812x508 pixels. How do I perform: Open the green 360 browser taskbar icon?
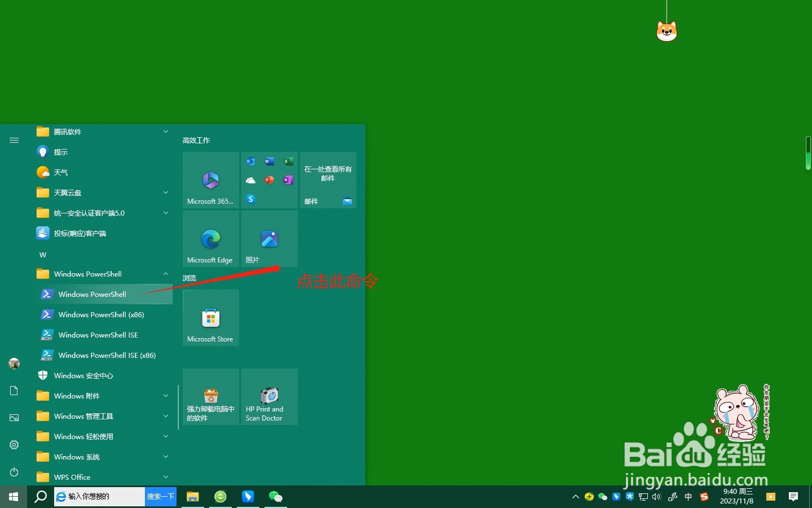tap(220, 497)
